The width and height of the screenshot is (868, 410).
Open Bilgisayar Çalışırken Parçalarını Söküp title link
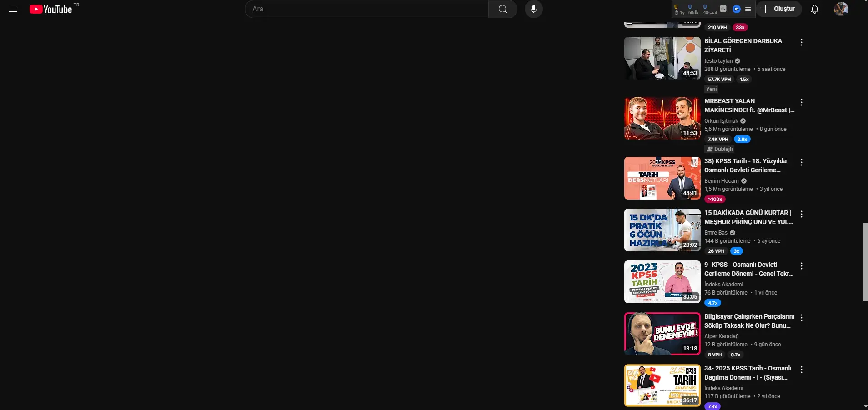pyautogui.click(x=749, y=321)
